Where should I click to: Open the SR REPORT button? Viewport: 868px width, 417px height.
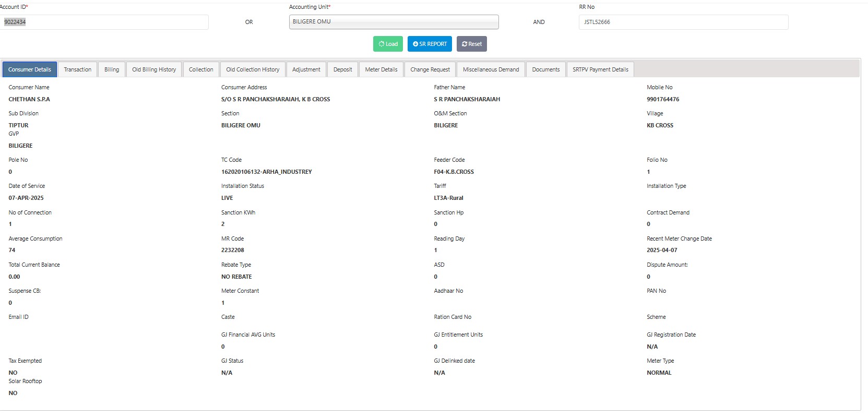point(430,44)
